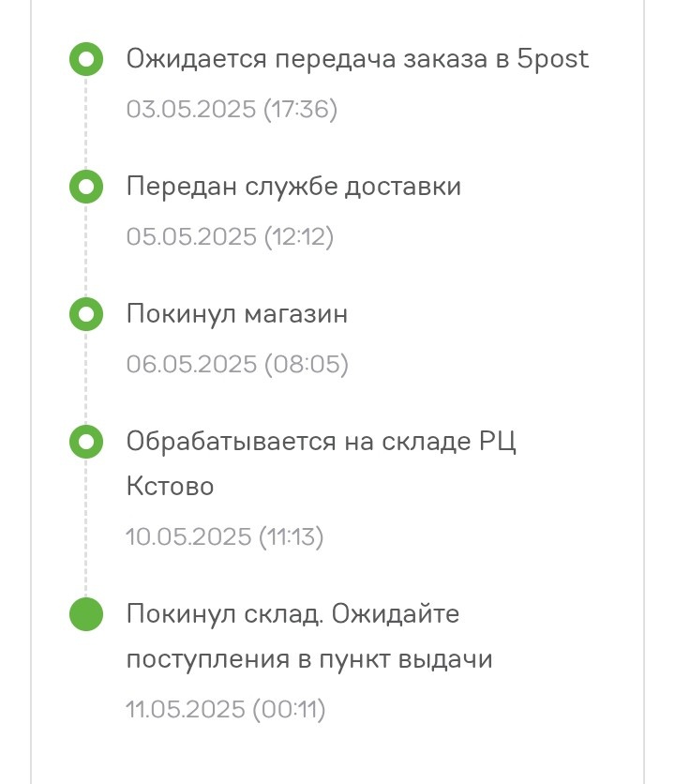
Task: Select the status circle next to 'Передан службе доставки'
Action: [x=86, y=186]
